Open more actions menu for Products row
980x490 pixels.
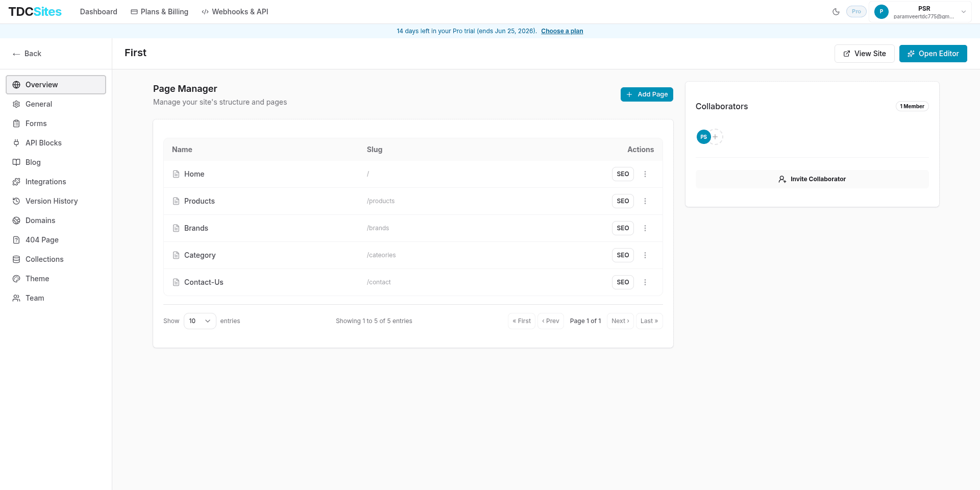pyautogui.click(x=645, y=201)
